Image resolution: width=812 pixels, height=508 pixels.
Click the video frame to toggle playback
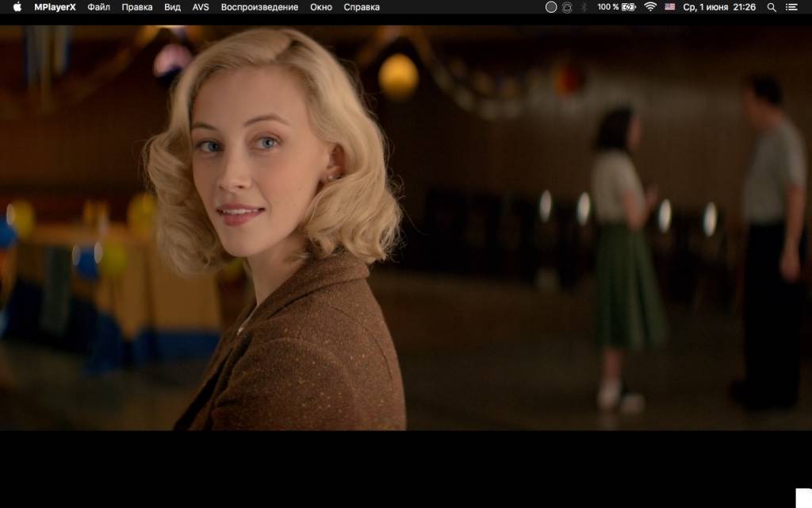pyautogui.click(x=406, y=228)
